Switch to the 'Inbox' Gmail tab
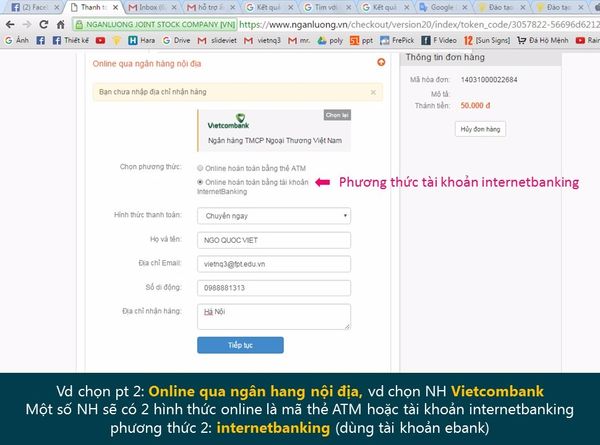Image resolution: width=600 pixels, height=445 pixels. 153,7
